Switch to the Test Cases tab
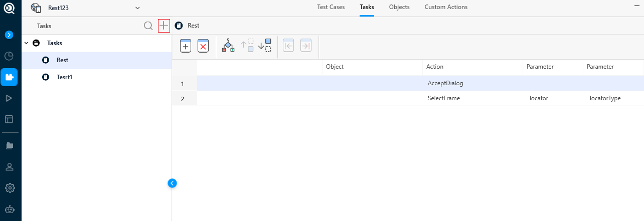 tap(331, 7)
